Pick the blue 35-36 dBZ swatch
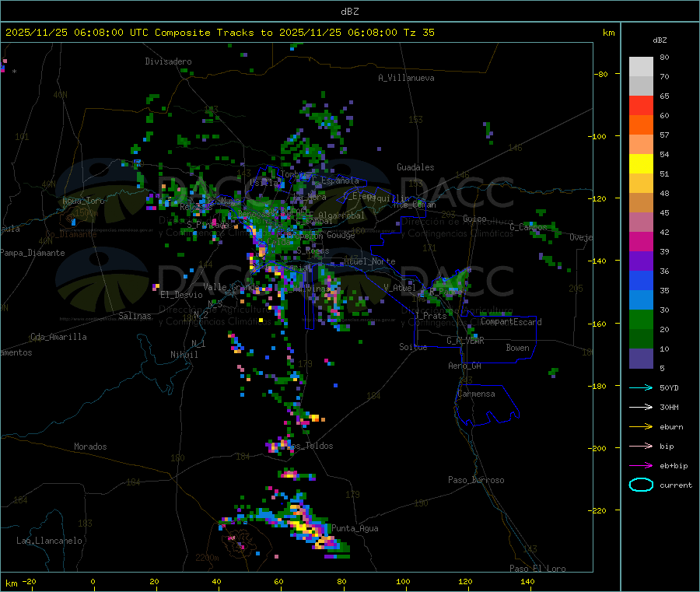700x592 pixels. pos(641,280)
